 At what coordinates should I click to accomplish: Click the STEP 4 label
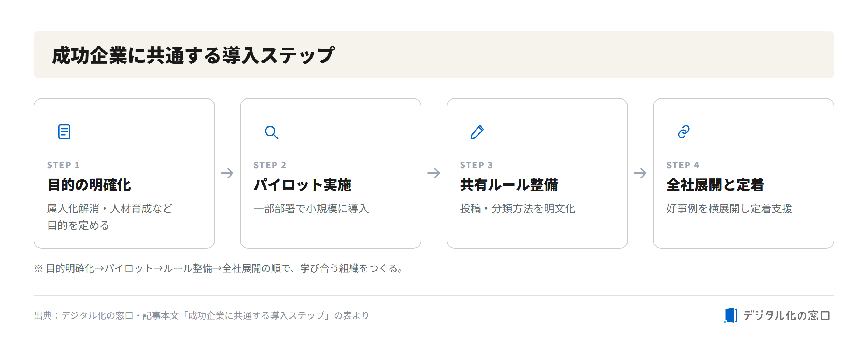coord(683,165)
